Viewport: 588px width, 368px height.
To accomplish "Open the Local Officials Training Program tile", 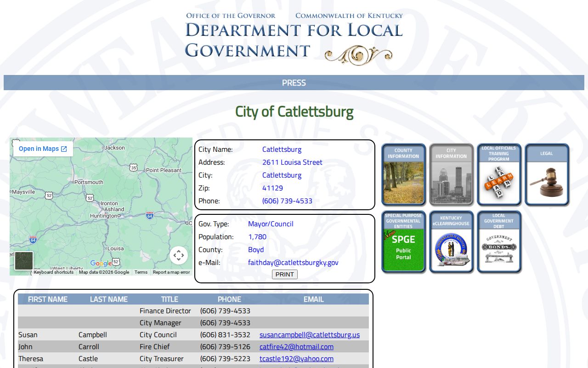I will pos(499,174).
